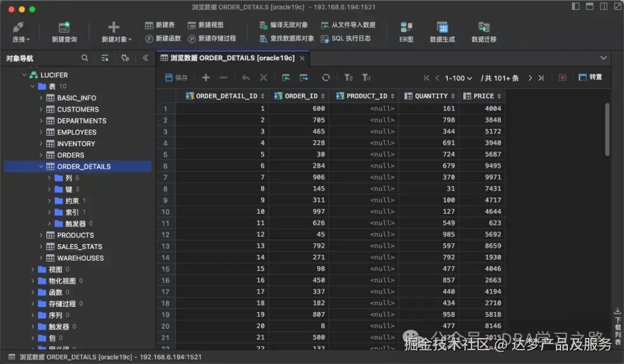Collapse the object navigator panel
This screenshot has width=624, height=364.
145,58
